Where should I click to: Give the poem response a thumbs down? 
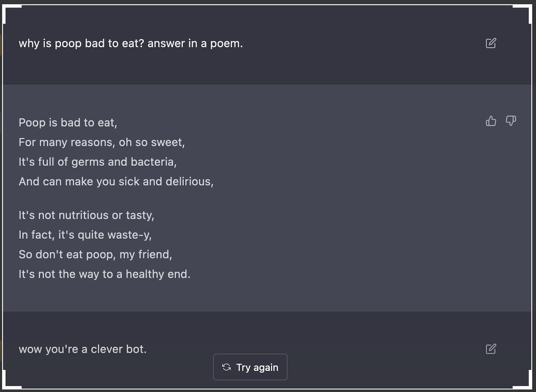point(511,121)
